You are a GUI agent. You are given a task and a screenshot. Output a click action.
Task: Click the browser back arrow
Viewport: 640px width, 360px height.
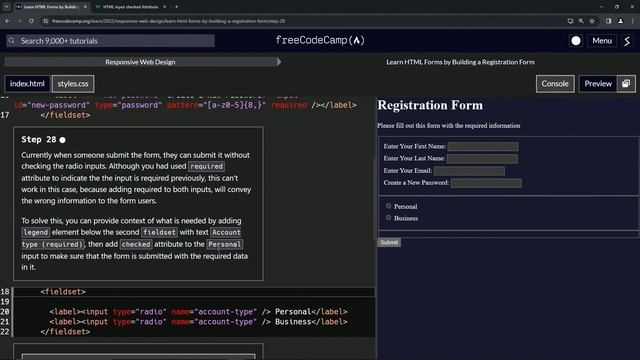pyautogui.click(x=7, y=21)
